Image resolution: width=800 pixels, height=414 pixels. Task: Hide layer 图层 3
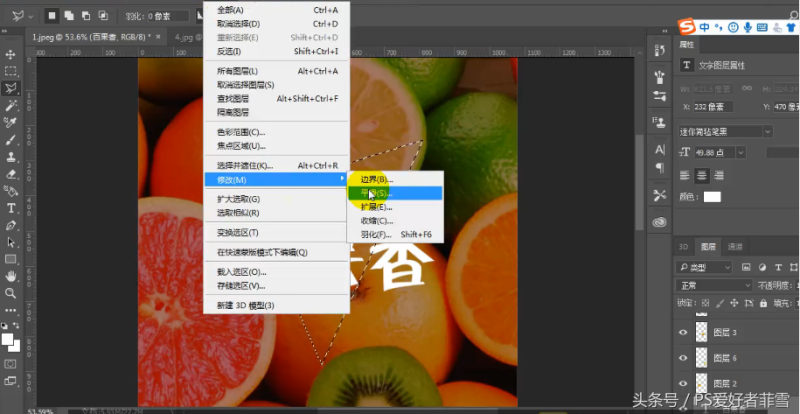tap(683, 332)
